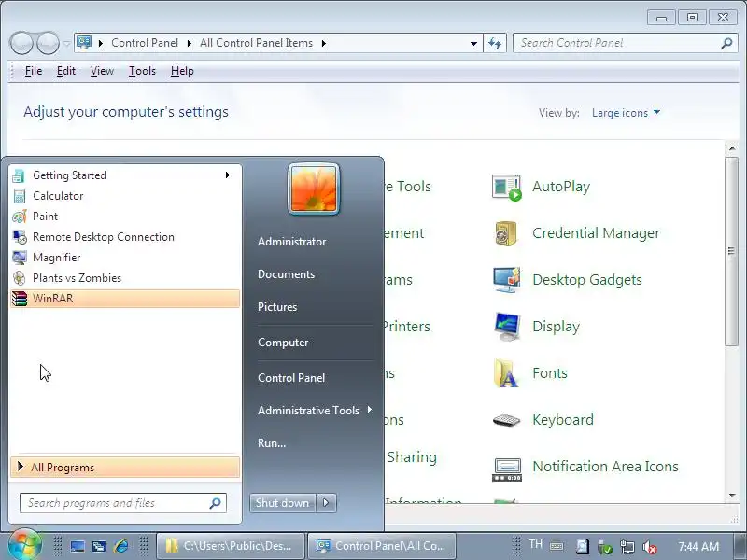Open the View menu
The image size is (747, 560).
click(102, 71)
